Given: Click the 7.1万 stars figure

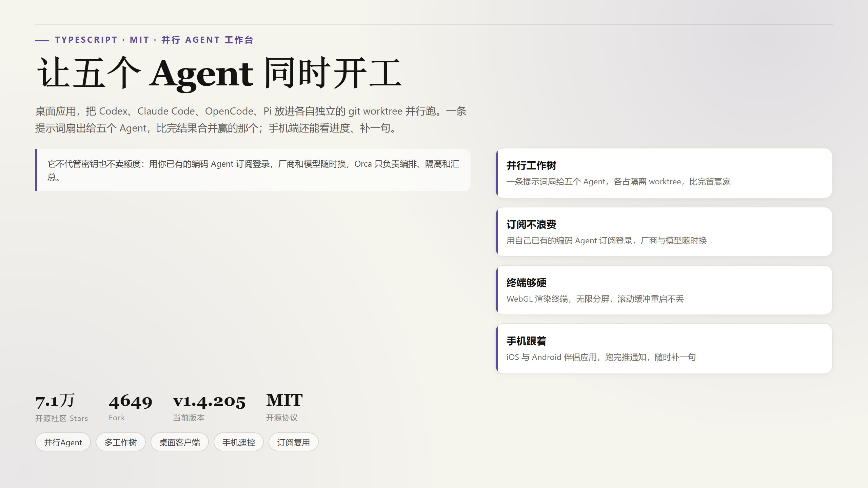Looking at the screenshot, I should [x=55, y=401].
